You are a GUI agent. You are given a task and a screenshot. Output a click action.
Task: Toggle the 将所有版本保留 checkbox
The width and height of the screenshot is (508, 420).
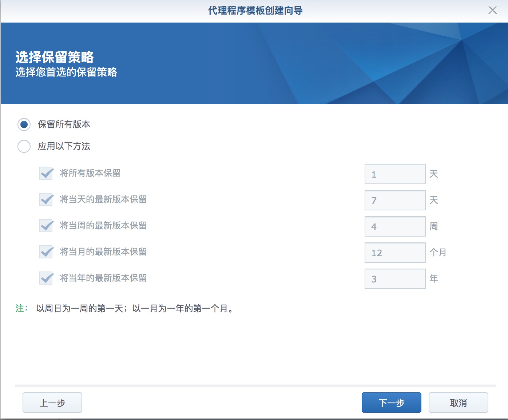pyautogui.click(x=47, y=173)
